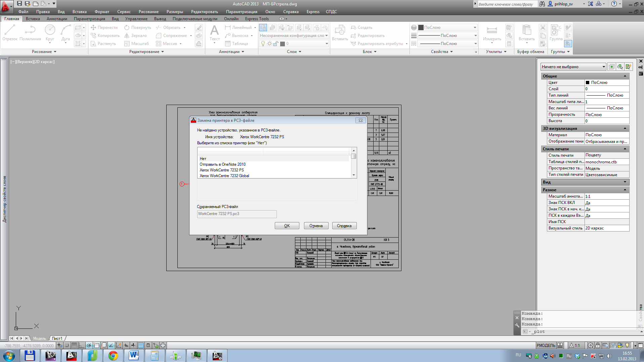
Task: Click the Растянуть stretch tool
Action: [x=103, y=44]
